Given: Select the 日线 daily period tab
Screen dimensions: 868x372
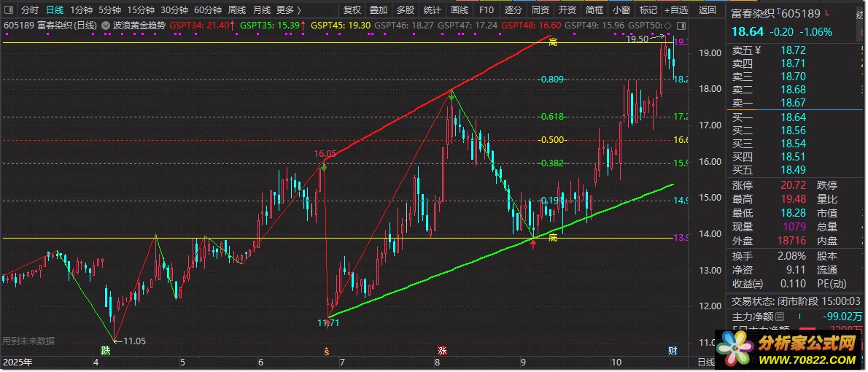Looking at the screenshot, I should (54, 10).
